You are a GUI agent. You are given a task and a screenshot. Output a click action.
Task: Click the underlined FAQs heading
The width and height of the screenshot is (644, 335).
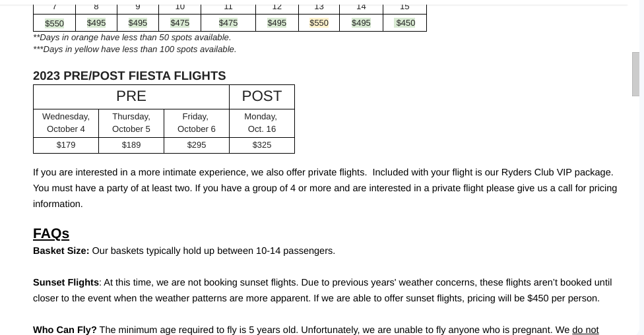point(51,233)
